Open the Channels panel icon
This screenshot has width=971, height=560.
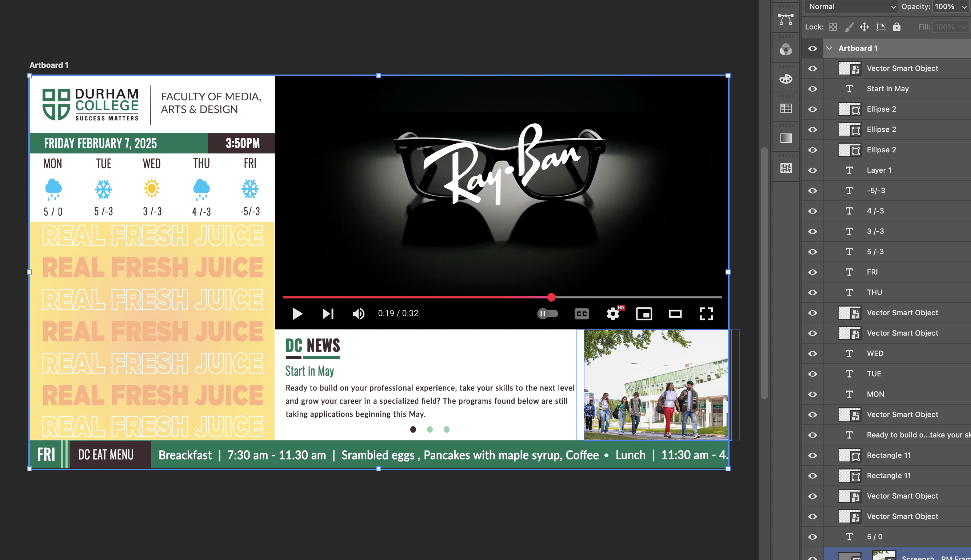786,49
